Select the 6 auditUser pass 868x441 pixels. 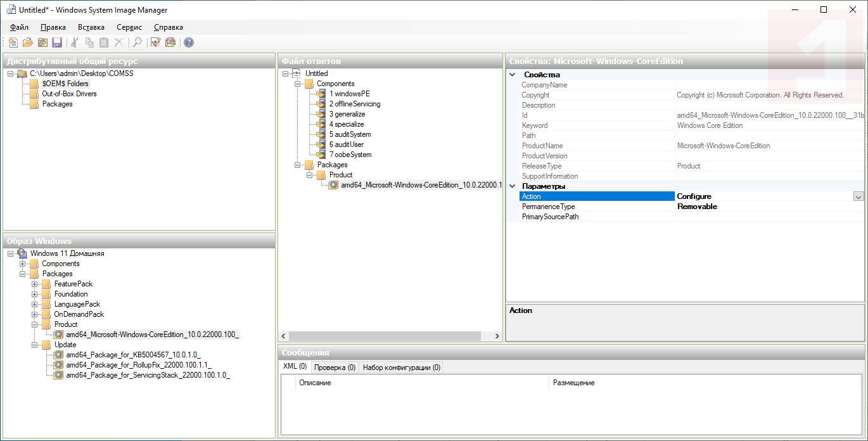pos(346,144)
